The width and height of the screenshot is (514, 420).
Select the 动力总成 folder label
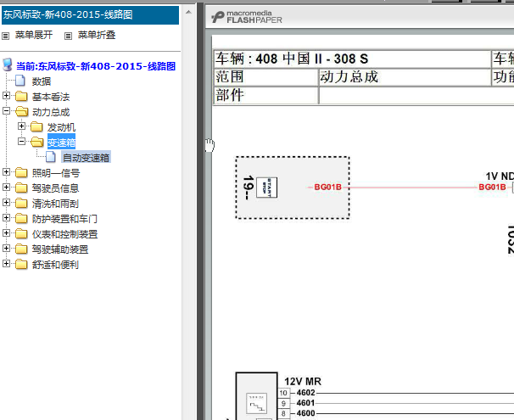51,112
